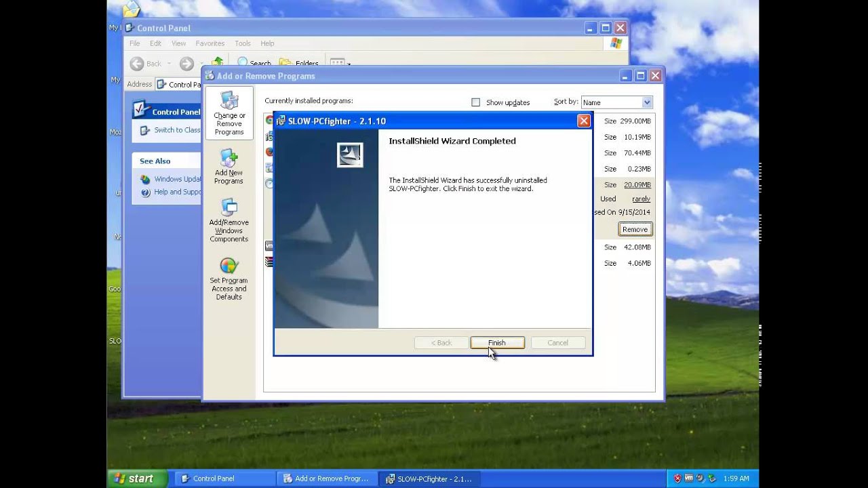Open the View menu in Control Panel

click(178, 43)
